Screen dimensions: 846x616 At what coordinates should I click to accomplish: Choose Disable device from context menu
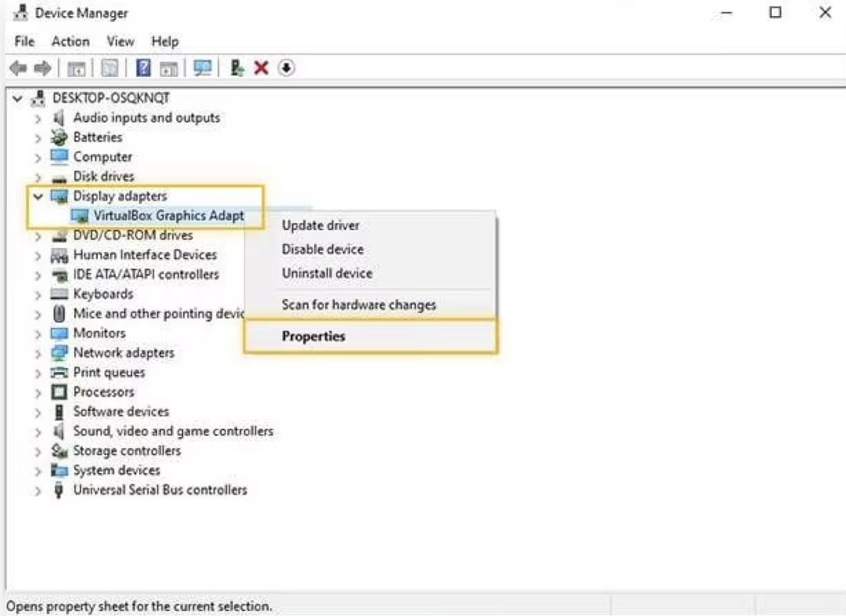371,249
